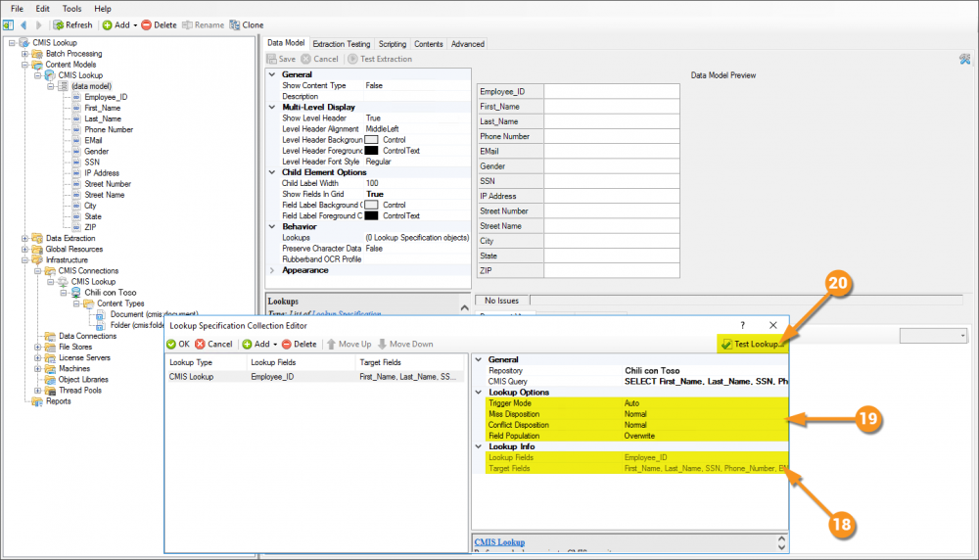Click the ZIP preview input field
This screenshot has width=979, height=560.
click(611, 271)
